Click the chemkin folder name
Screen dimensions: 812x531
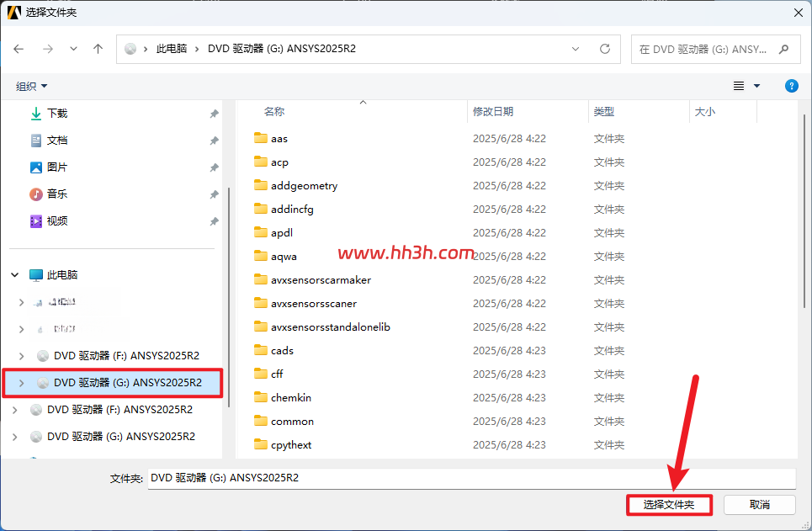(x=291, y=398)
